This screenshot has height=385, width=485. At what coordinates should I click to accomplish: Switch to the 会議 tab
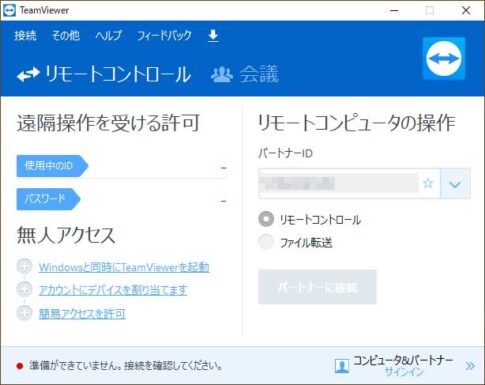(x=245, y=74)
